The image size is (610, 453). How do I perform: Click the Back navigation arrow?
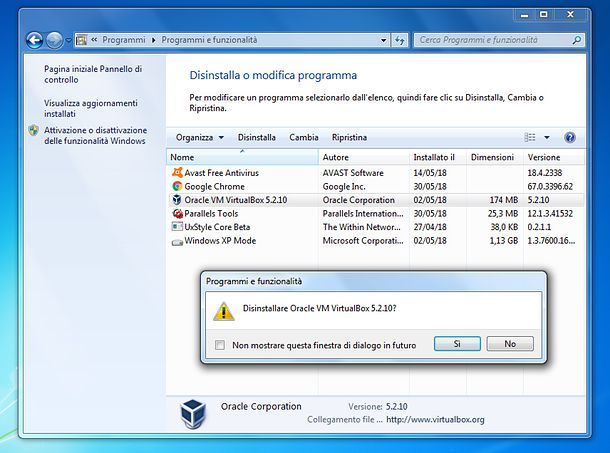pos(34,40)
